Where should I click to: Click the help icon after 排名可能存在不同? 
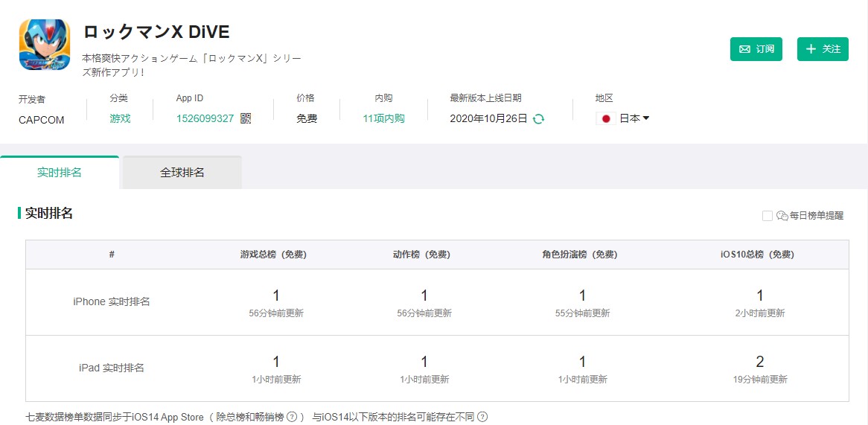click(482, 417)
